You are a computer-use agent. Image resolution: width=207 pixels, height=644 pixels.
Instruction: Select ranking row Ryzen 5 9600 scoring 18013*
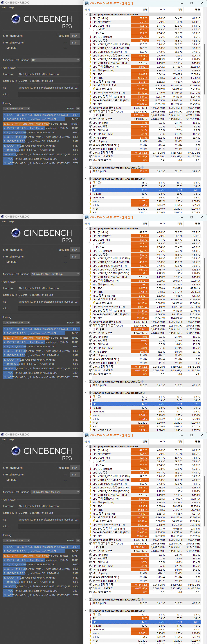[x=41, y=124]
